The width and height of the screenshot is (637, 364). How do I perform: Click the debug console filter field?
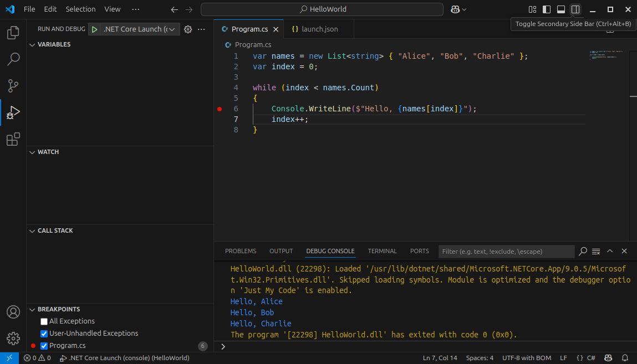(x=506, y=252)
